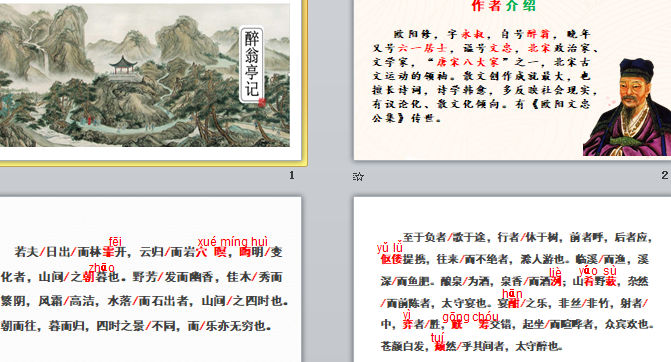Click the pinyin 'zhāo' annotation
The image size is (671, 362).
(101, 268)
